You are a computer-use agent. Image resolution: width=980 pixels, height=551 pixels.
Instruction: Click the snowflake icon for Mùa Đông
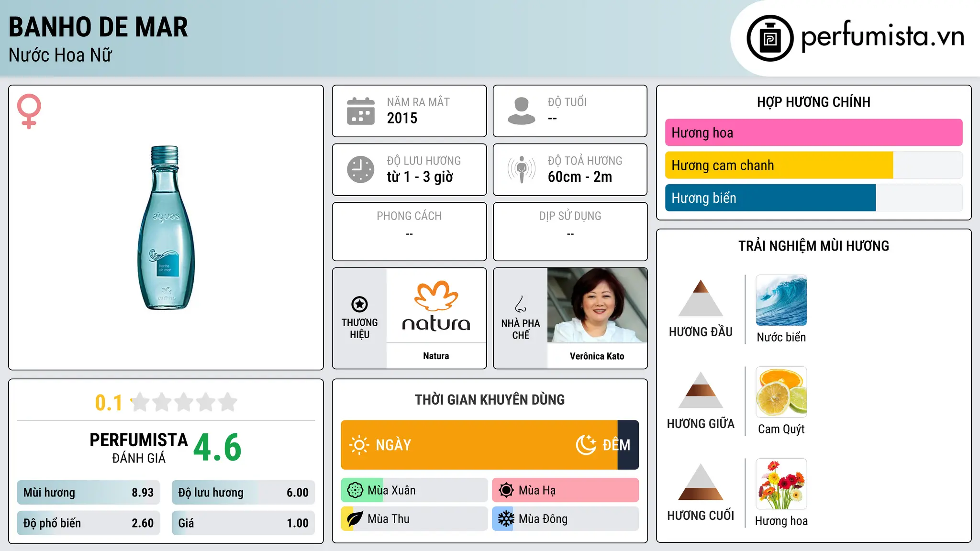506,519
